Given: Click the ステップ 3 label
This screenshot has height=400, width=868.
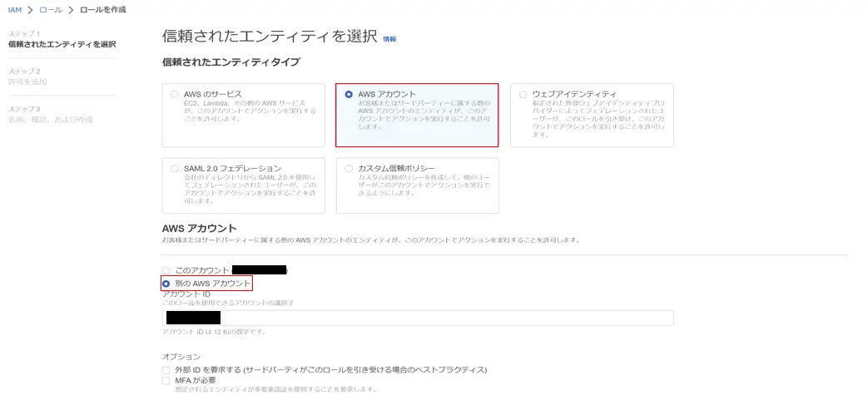Looking at the screenshot, I should tap(24, 109).
